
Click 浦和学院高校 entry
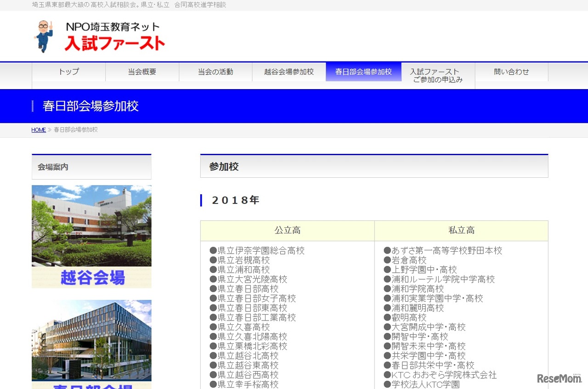coord(414,289)
